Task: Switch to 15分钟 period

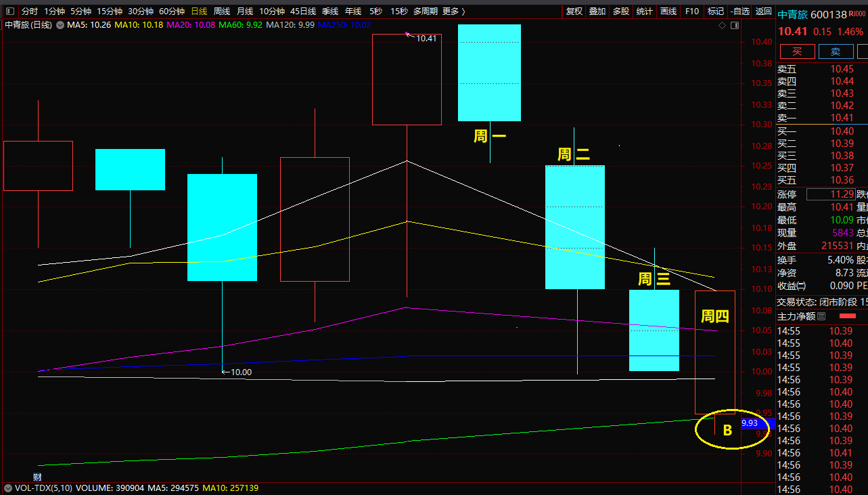Action: point(110,12)
